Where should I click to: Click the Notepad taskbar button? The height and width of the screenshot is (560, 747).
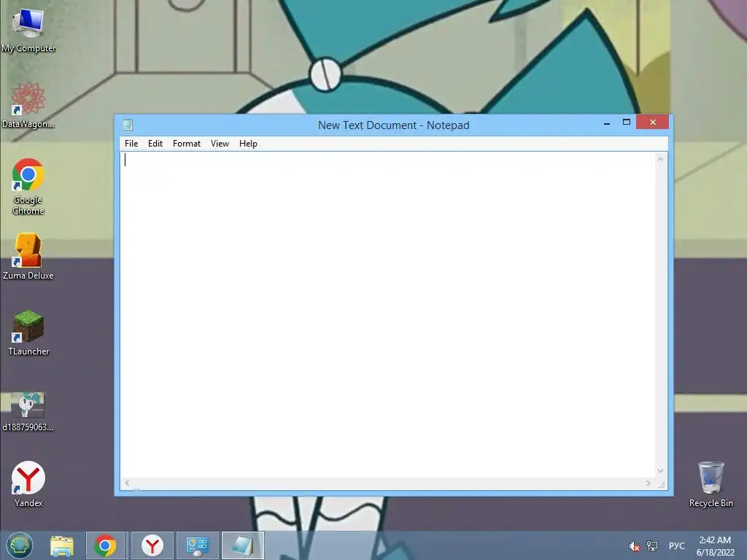(242, 545)
